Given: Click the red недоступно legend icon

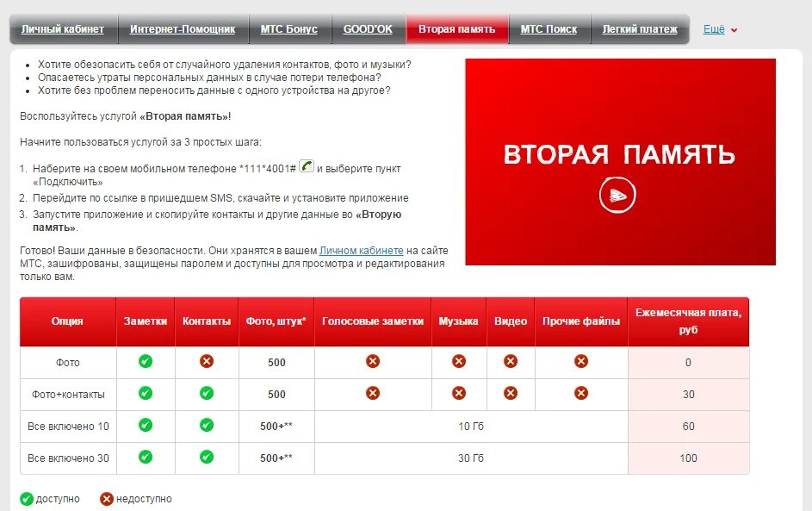Looking at the screenshot, I should [x=107, y=499].
